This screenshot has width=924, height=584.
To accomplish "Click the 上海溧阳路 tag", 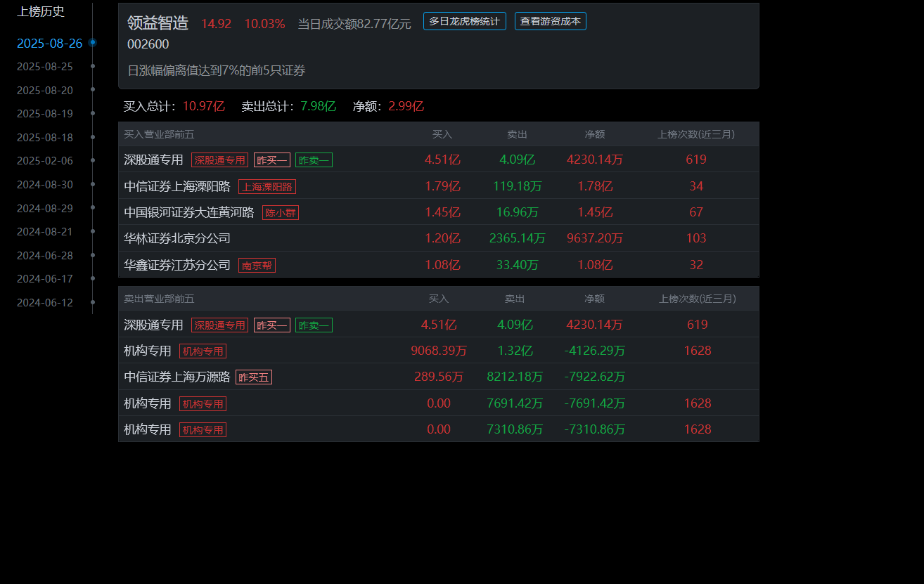I will tap(267, 186).
